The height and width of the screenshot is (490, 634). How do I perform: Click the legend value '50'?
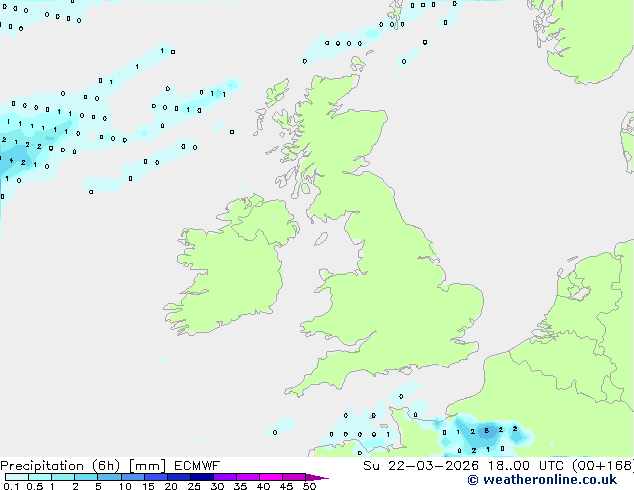tap(309, 486)
